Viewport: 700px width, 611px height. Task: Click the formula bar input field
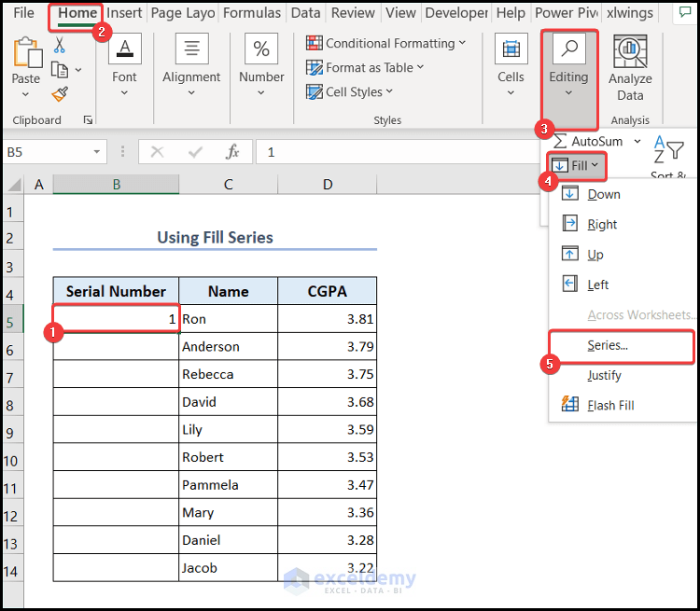pyautogui.click(x=392, y=152)
